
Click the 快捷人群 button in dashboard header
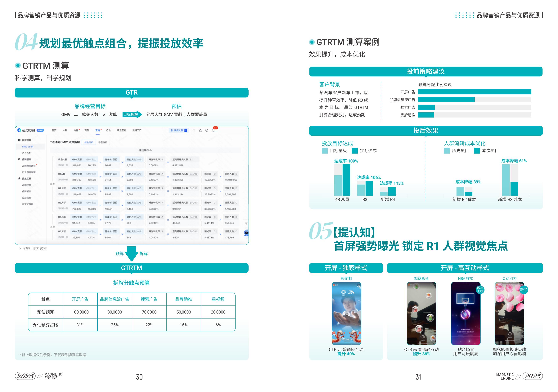coord(179,130)
